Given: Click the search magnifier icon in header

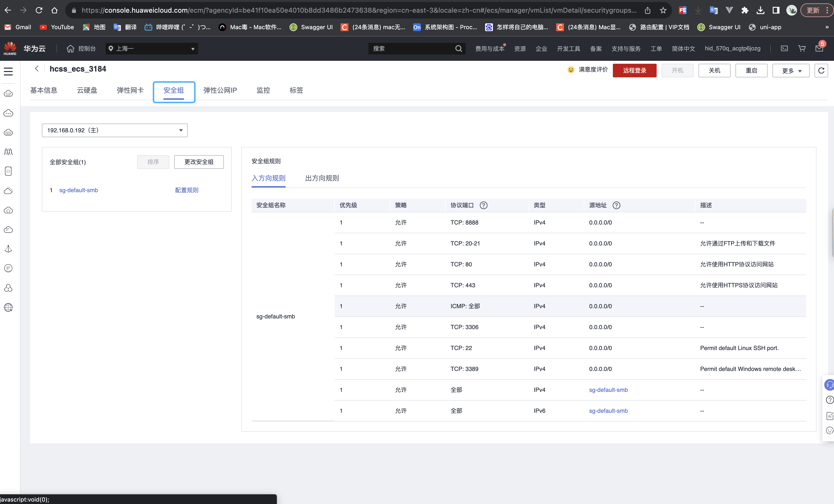Looking at the screenshot, I should [458, 48].
